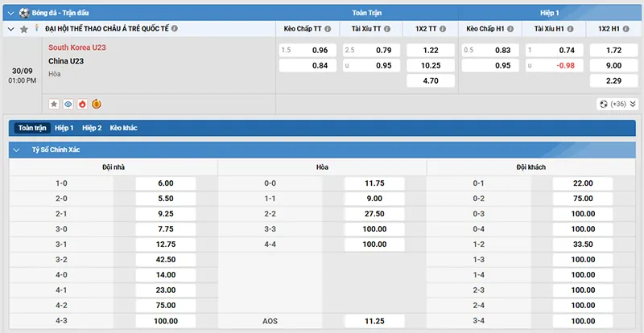Click the torch icon next to the league name
Image resolution: width=644 pixels, height=333 pixels.
(x=37, y=28)
